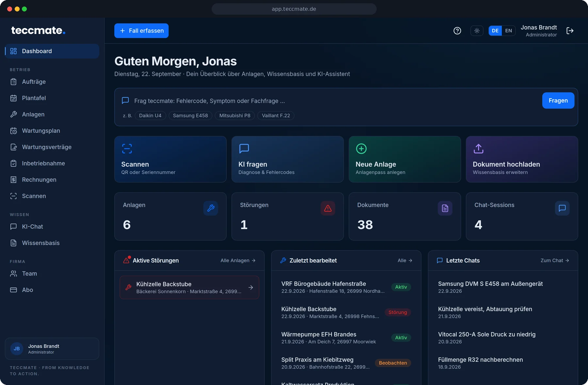
Task: Follow the Alle link in Zuletzt bearbeitet
Action: point(405,261)
